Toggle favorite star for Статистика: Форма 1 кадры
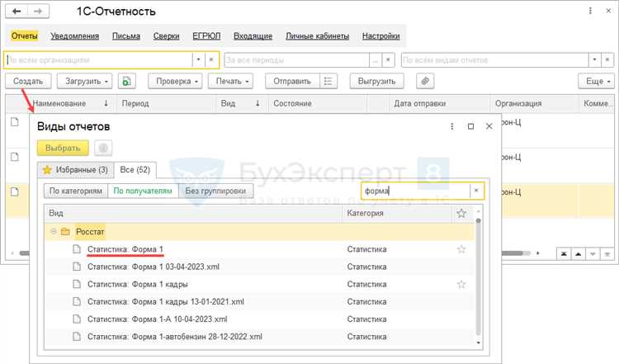Viewport: 619px width, 364px height. coord(461,284)
